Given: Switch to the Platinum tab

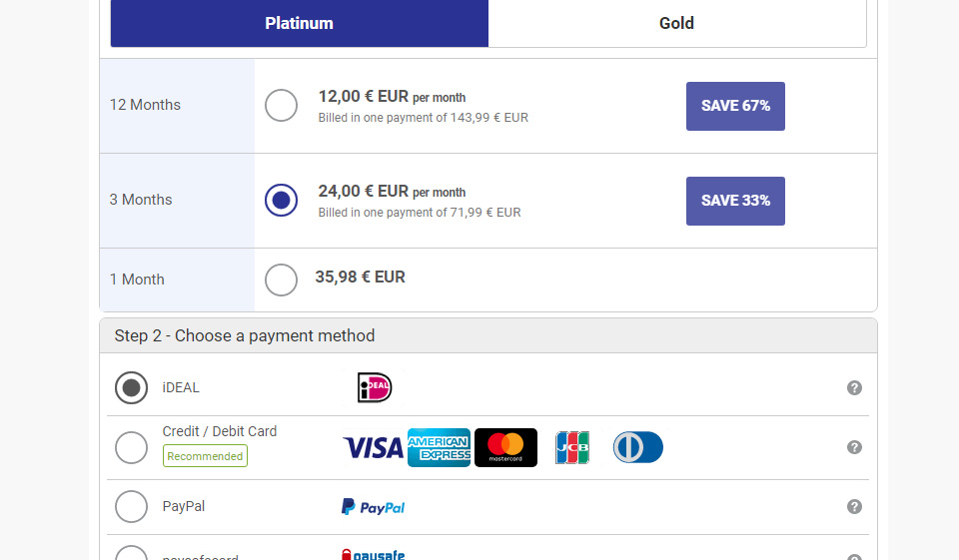Looking at the screenshot, I should click(299, 23).
